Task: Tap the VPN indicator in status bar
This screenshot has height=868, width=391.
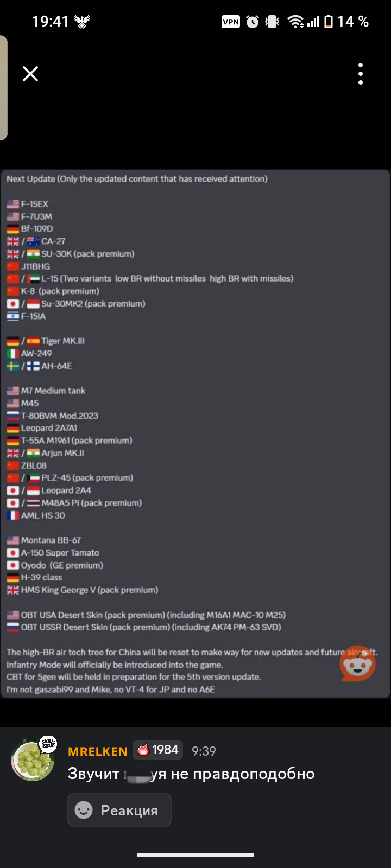Action: (231, 22)
